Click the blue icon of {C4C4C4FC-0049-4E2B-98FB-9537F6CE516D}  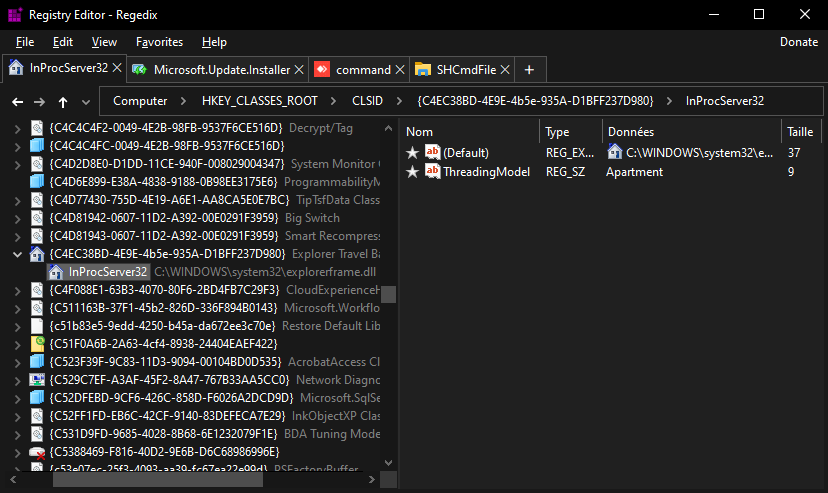coord(37,146)
